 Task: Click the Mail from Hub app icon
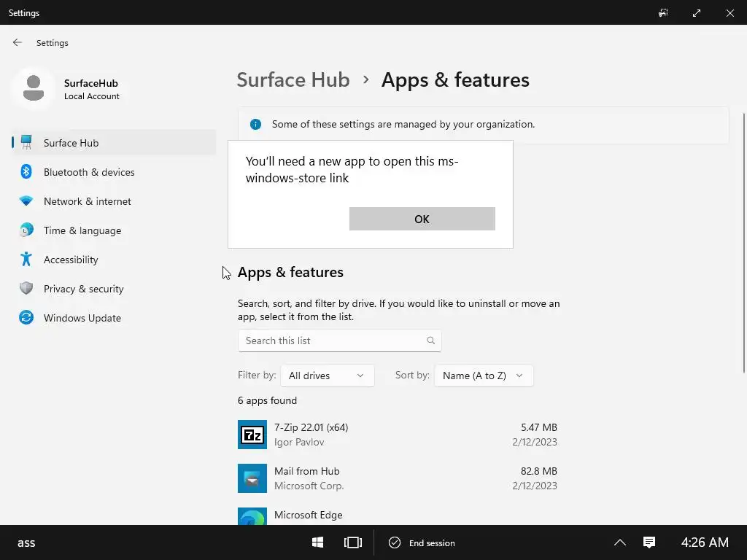(252, 478)
